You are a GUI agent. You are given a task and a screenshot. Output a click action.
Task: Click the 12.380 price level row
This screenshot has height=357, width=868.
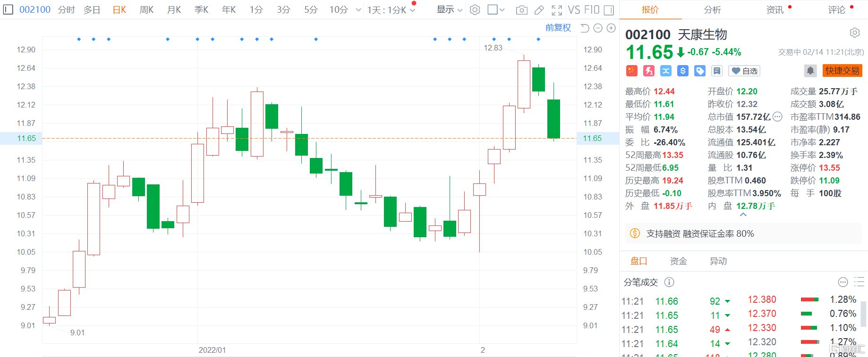point(802,299)
